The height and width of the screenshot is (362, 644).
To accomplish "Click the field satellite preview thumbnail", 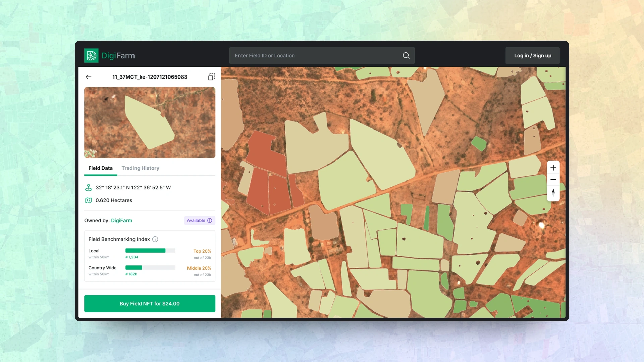I will 150,122.
